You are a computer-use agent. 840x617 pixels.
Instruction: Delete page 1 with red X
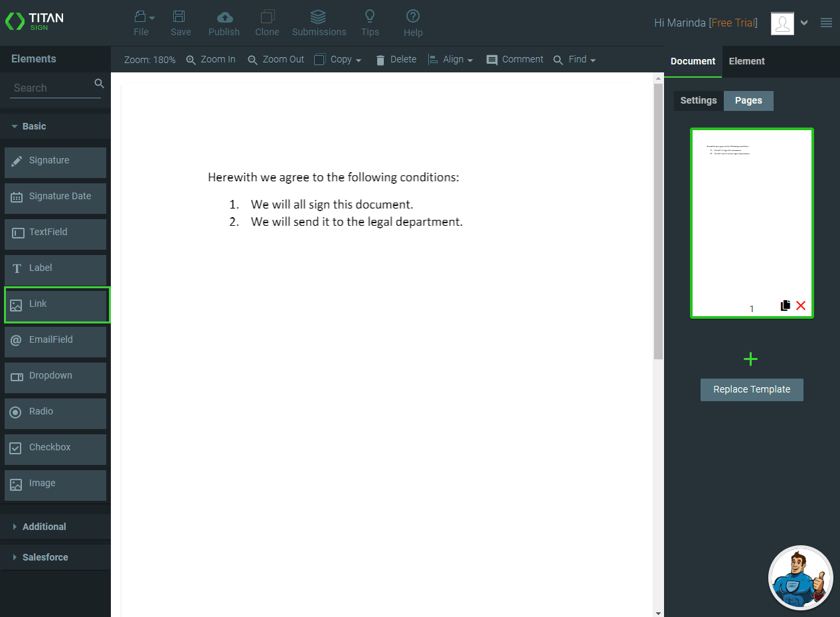801,306
